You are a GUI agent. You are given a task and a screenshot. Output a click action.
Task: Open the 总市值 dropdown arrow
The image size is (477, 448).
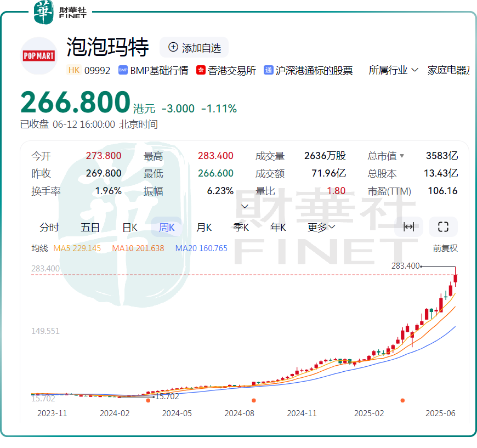click(402, 156)
